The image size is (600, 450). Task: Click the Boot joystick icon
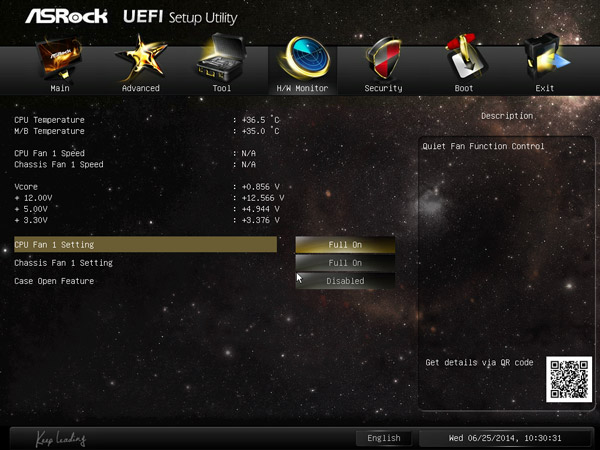[x=465, y=57]
